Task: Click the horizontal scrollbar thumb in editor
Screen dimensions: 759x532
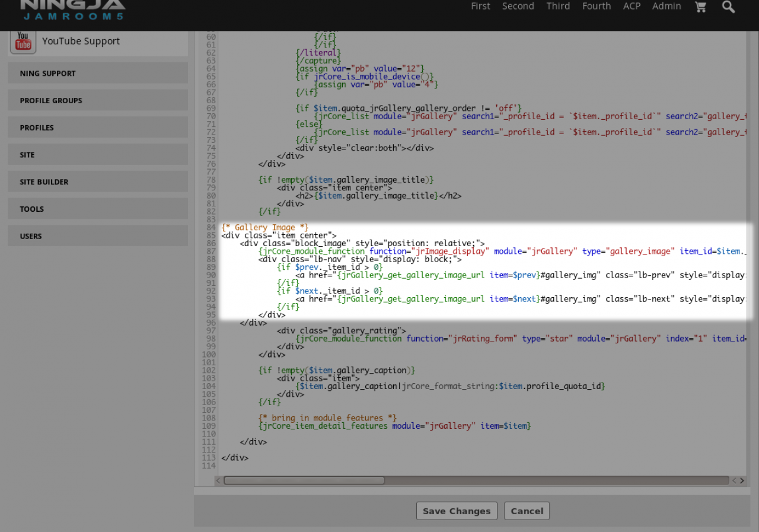Action: tap(304, 480)
